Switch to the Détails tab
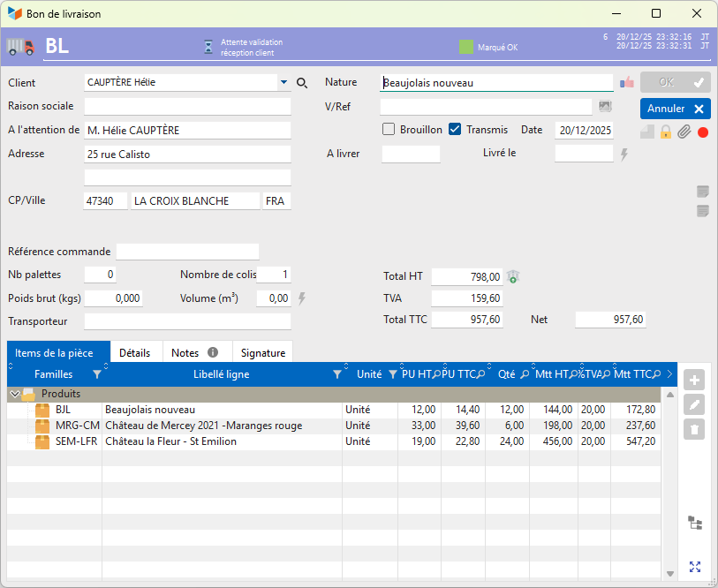Viewport: 718px width, 588px height. pyautogui.click(x=135, y=352)
